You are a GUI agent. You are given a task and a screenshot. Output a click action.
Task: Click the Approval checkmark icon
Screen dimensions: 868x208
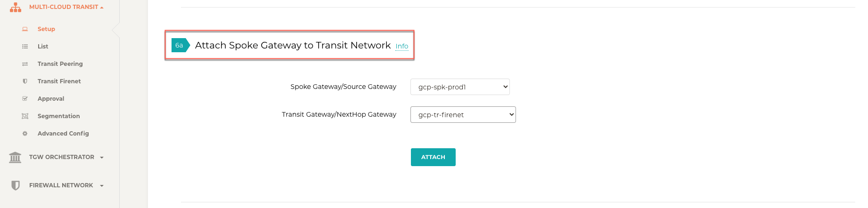click(x=25, y=99)
